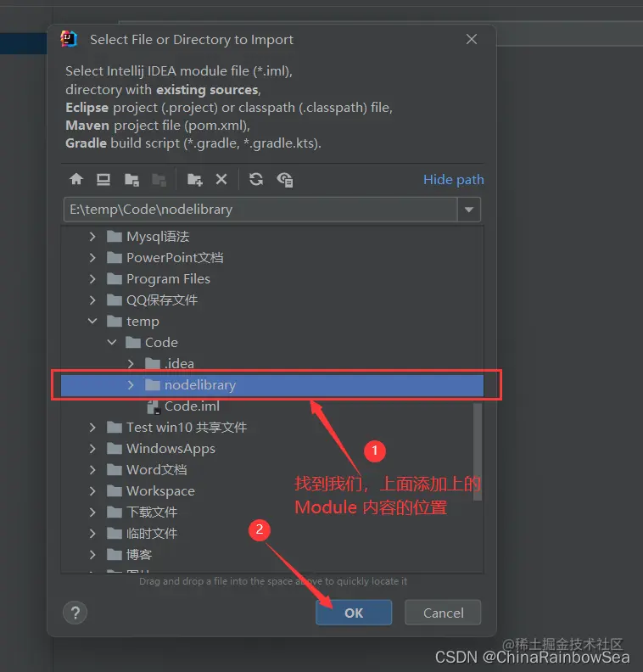Screen dimensions: 643x672
Task: Click the file tree vertical scrollbar
Action: click(478, 451)
